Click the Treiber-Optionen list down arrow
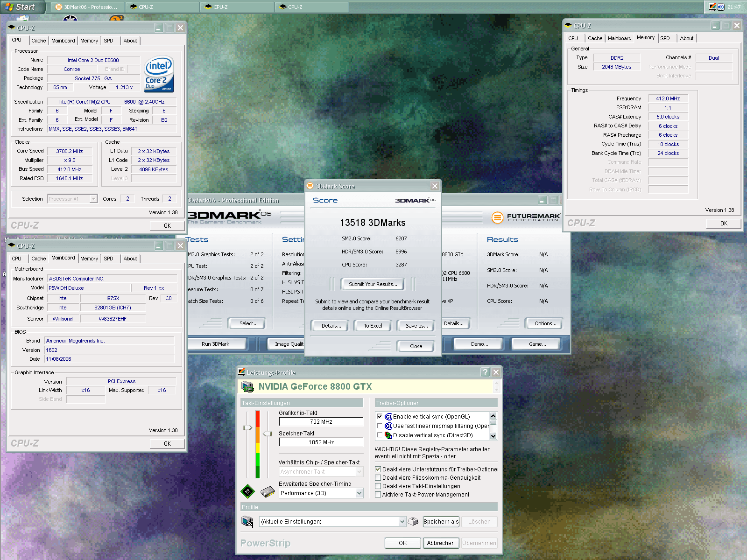Image resolution: width=747 pixels, height=560 pixels. point(493,436)
